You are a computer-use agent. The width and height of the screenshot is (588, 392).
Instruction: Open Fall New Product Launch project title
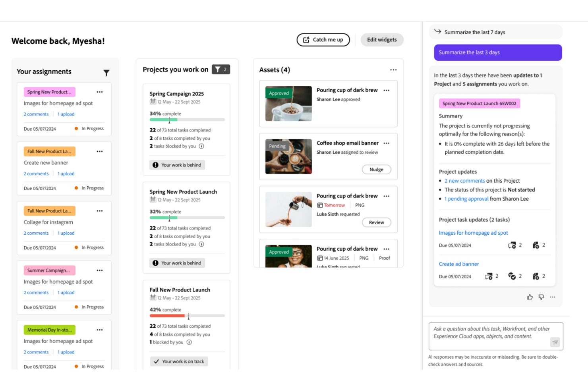tap(180, 290)
